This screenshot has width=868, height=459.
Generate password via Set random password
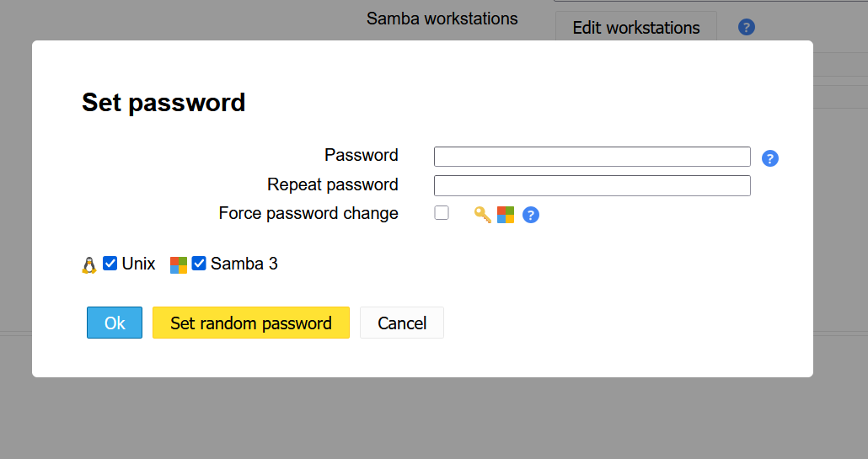[x=251, y=323]
